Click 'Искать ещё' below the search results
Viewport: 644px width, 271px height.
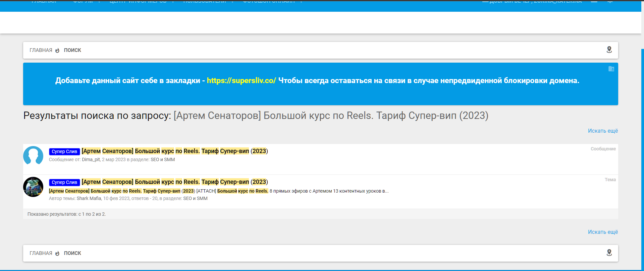coord(603,232)
